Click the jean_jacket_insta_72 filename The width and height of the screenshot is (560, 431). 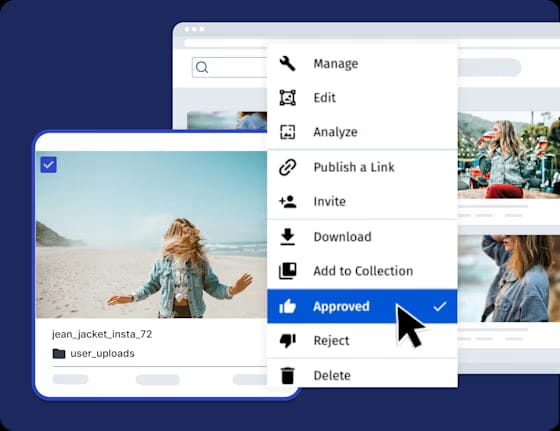tap(102, 334)
